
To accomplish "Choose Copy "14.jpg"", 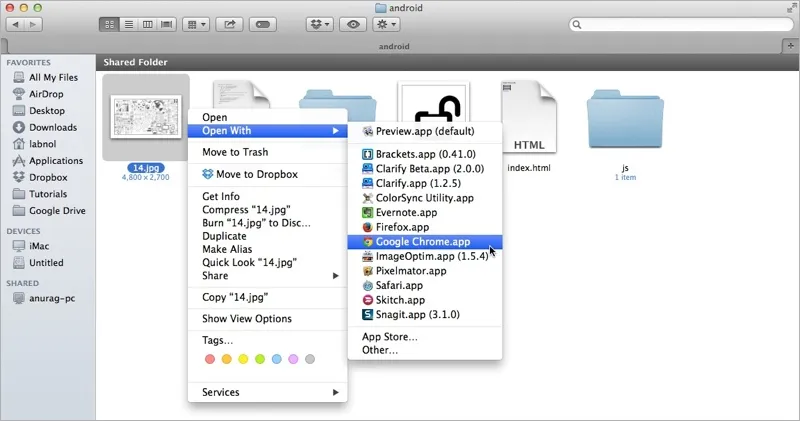I will click(267, 298).
